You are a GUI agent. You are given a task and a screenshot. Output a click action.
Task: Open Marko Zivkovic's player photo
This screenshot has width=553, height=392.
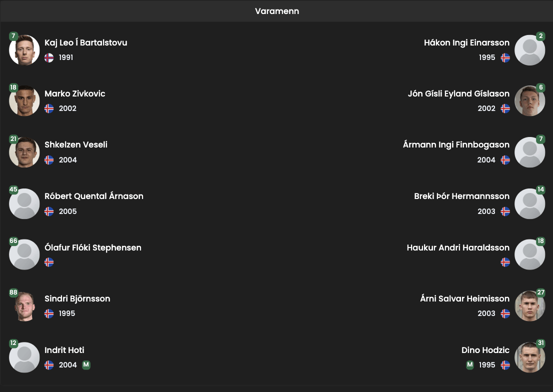pyautogui.click(x=24, y=101)
